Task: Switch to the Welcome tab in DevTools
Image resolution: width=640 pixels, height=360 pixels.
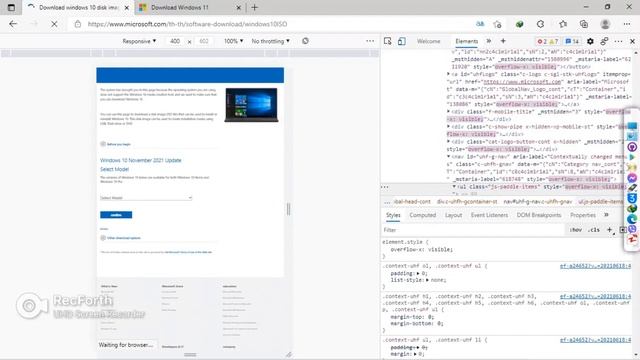Action: (429, 41)
